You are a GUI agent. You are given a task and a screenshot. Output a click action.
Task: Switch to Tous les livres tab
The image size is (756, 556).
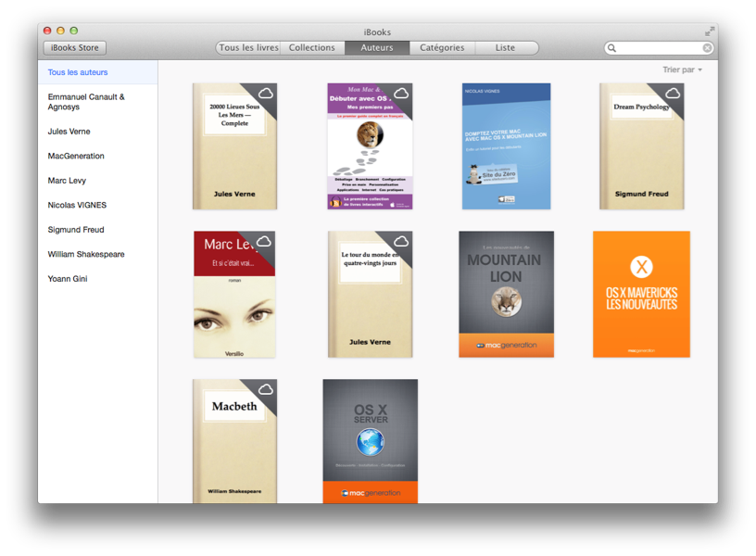(x=247, y=48)
